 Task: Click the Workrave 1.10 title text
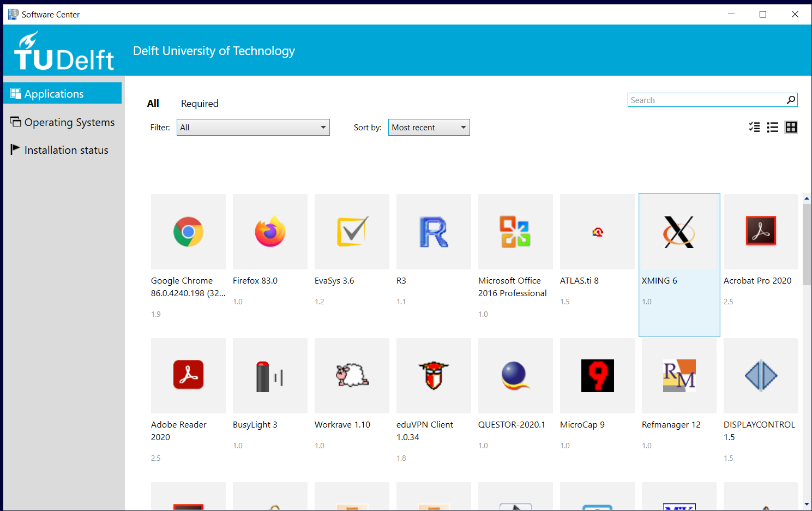pyautogui.click(x=342, y=424)
